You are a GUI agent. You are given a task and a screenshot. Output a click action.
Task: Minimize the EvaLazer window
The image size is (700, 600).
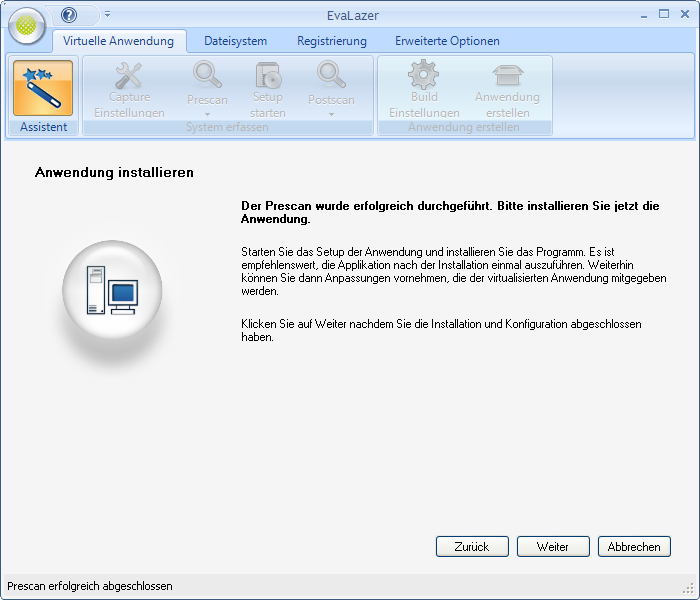643,15
